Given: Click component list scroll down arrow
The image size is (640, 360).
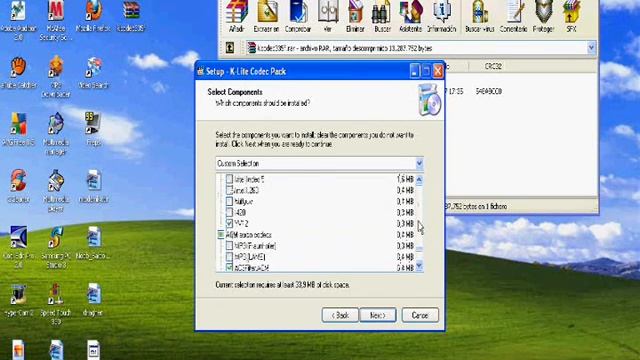Looking at the screenshot, I should click(419, 266).
